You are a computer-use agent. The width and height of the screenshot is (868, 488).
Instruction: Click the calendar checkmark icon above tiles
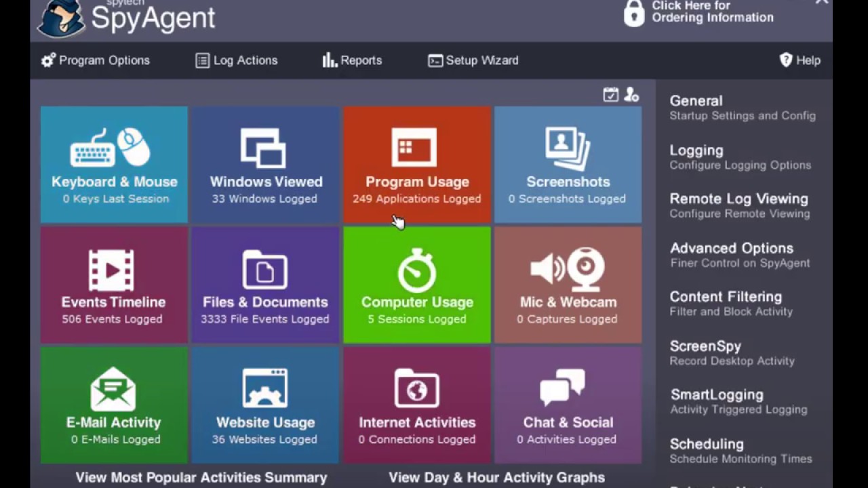(610, 95)
